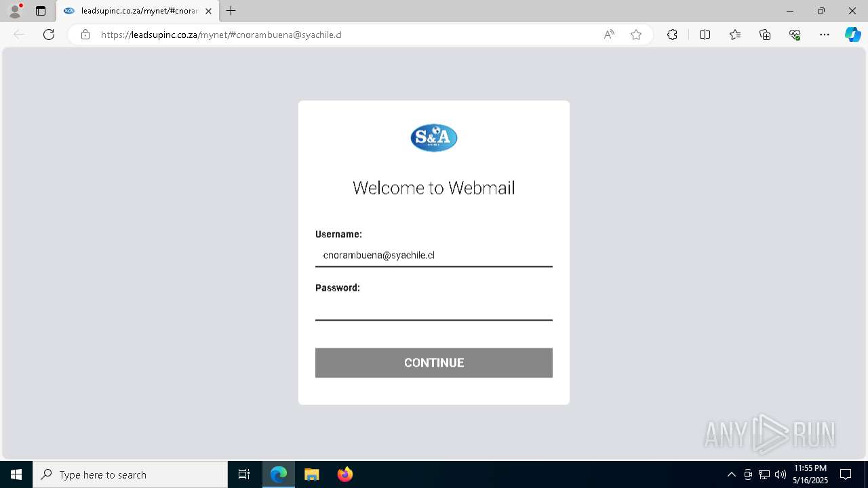This screenshot has height=488, width=868.
Task: Add page to favorites star
Action: point(636,35)
